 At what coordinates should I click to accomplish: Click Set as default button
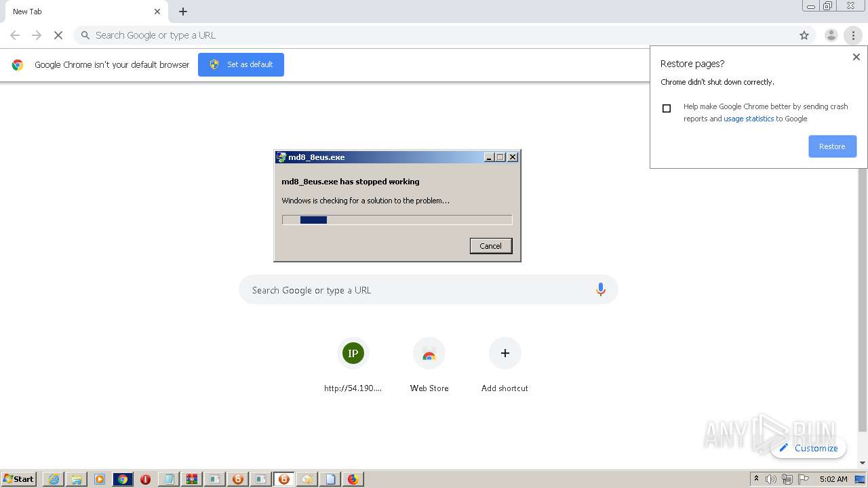click(x=241, y=64)
